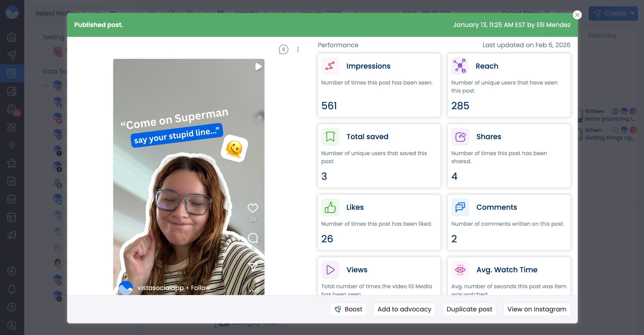Click the Avg. Watch Time eye icon
The image size is (644, 335).
click(x=460, y=270)
